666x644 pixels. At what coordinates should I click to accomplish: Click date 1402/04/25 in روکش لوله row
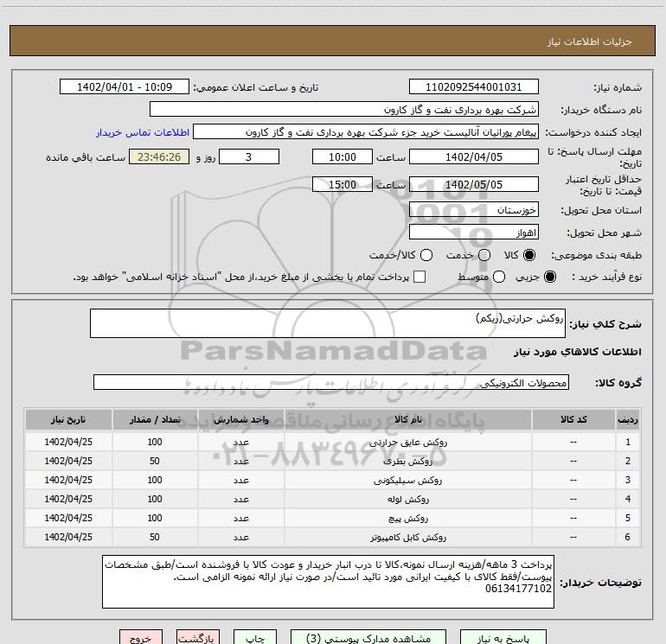point(68,500)
